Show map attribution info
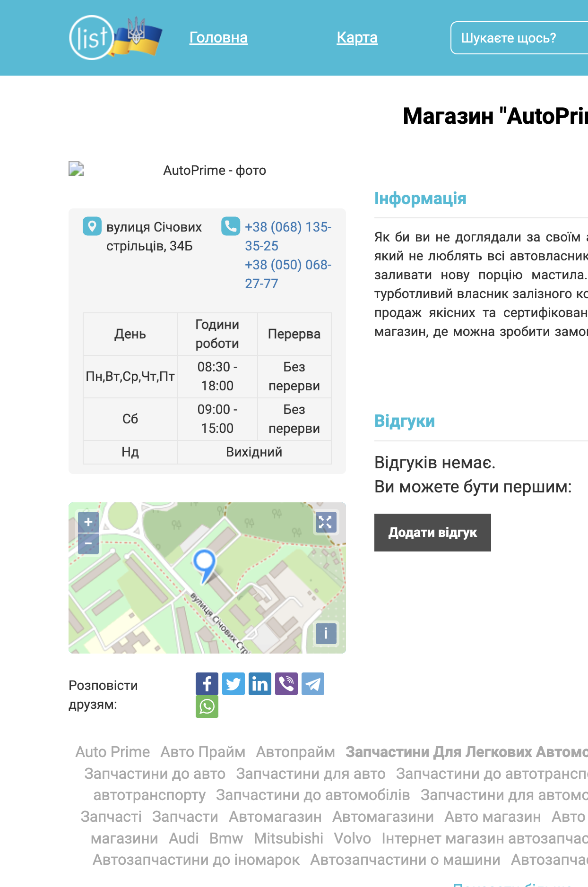The image size is (588, 887). tap(326, 634)
